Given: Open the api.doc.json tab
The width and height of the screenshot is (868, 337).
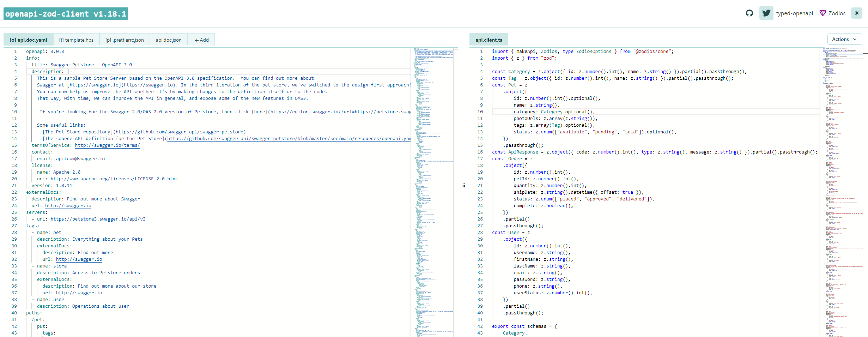Looking at the screenshot, I should (169, 40).
